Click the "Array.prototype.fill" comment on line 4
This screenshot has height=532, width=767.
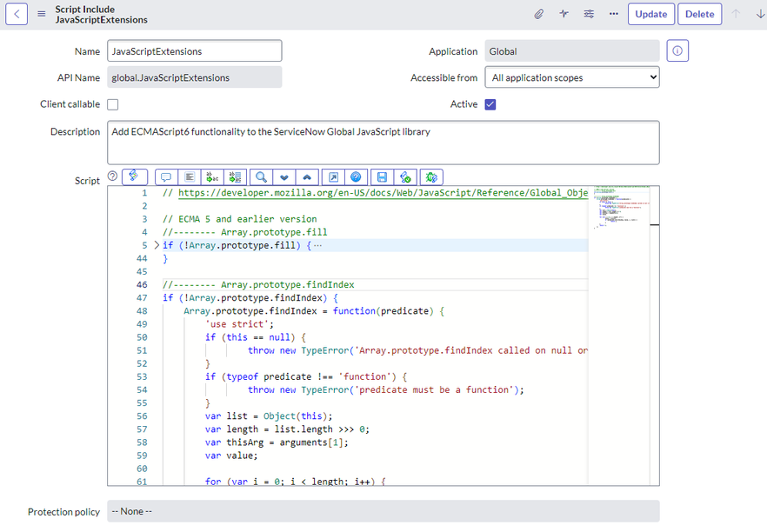tap(245, 232)
